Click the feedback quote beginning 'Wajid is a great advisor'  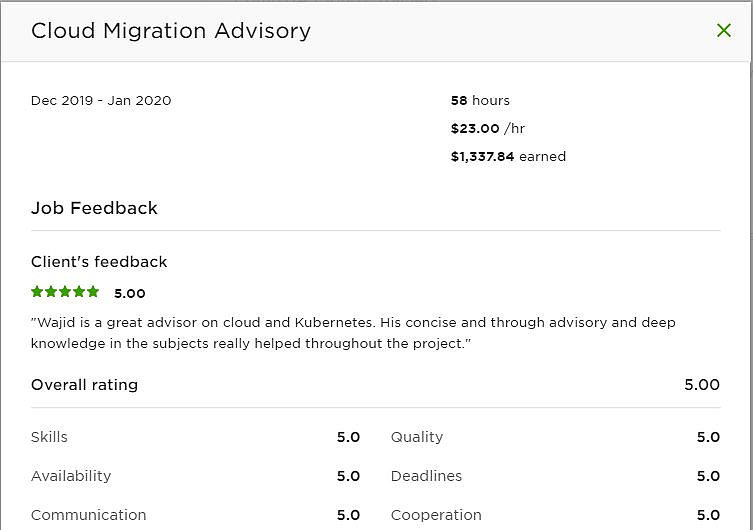tap(353, 333)
